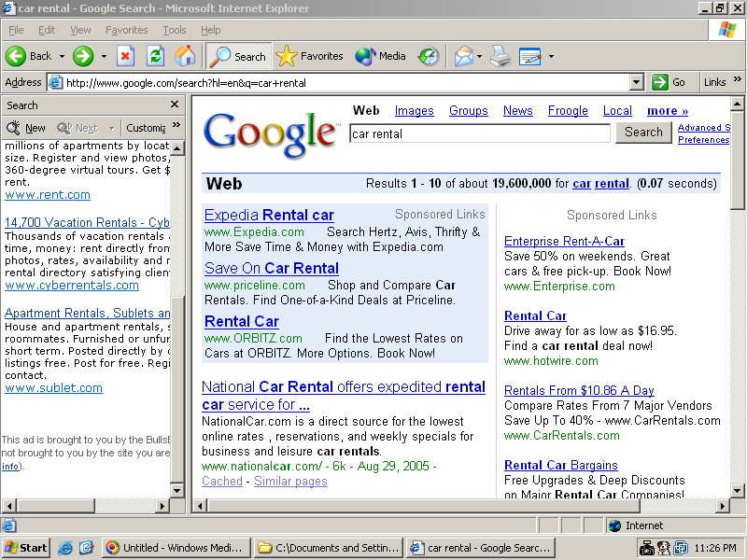Stop page loading with the red X icon

(125, 56)
